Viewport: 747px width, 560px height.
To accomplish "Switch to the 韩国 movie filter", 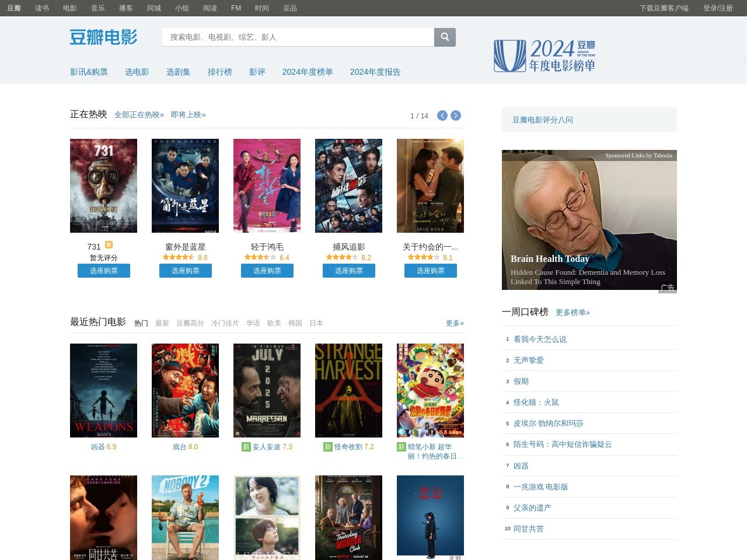I will [295, 323].
